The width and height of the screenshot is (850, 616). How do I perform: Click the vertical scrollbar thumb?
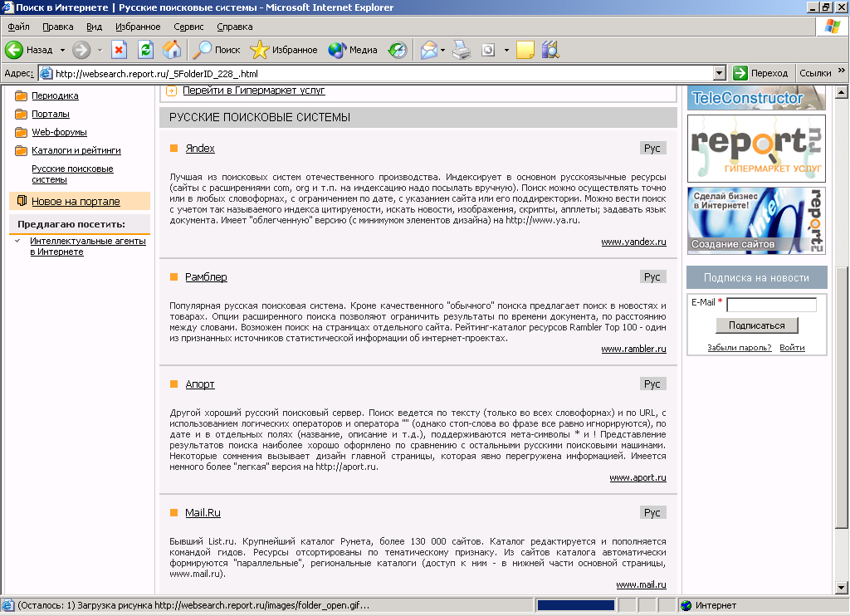[842, 398]
